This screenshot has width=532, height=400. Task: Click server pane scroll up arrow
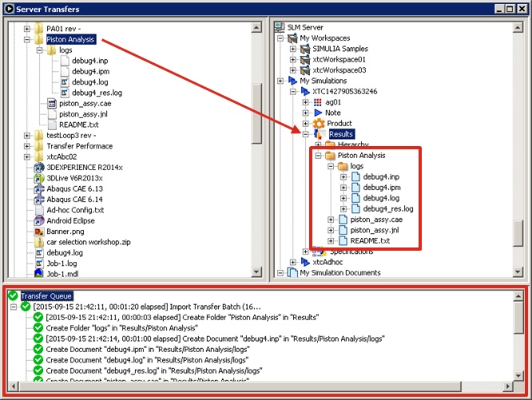[518, 27]
